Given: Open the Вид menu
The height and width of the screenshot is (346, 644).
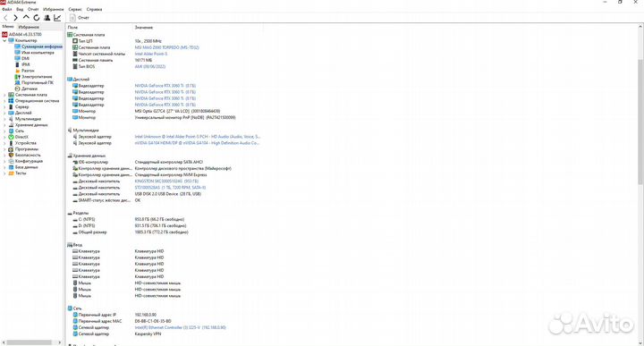Looking at the screenshot, I should 20,9.
